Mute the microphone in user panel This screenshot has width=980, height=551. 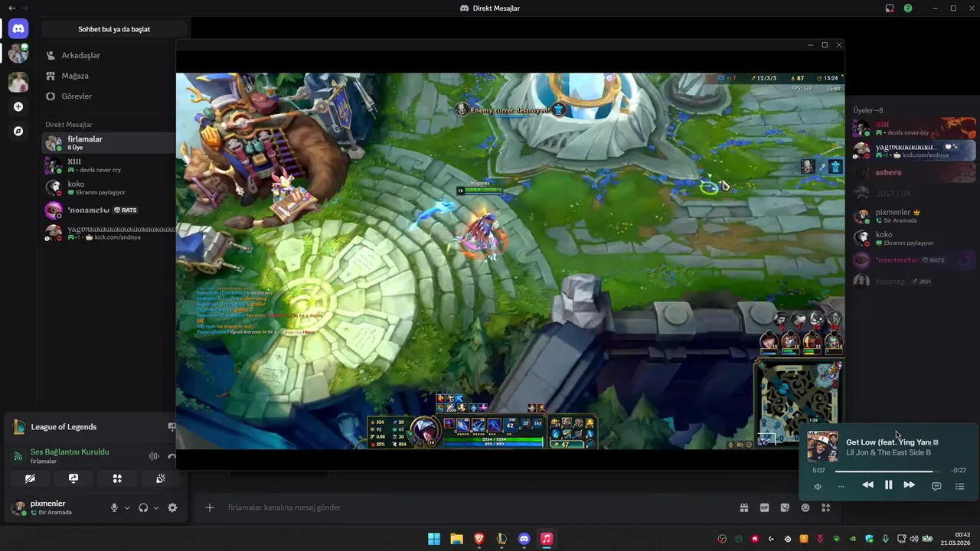click(114, 507)
